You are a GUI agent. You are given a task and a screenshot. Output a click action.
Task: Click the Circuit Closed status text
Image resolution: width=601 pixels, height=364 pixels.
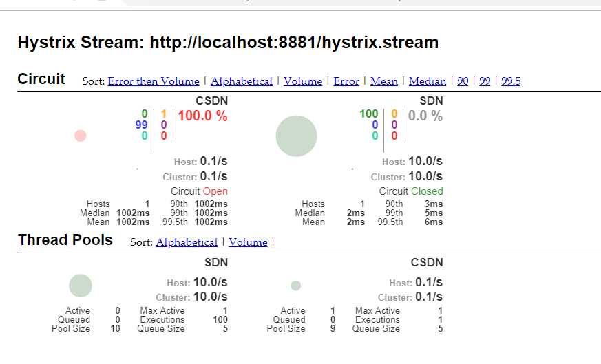pos(411,191)
